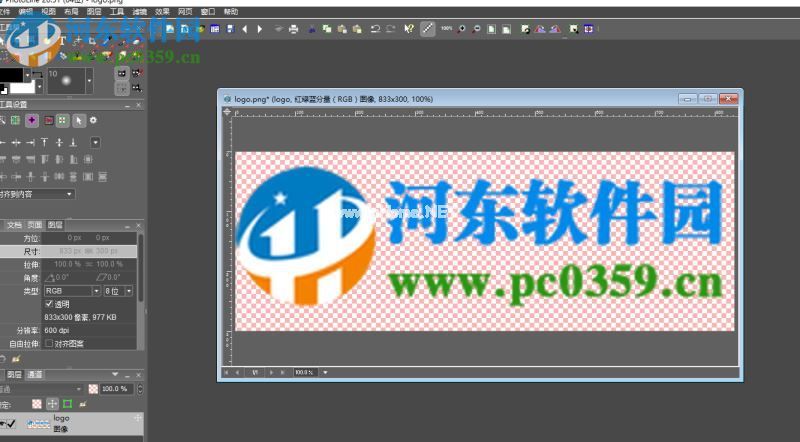Open the 窗口 menu

click(208, 12)
